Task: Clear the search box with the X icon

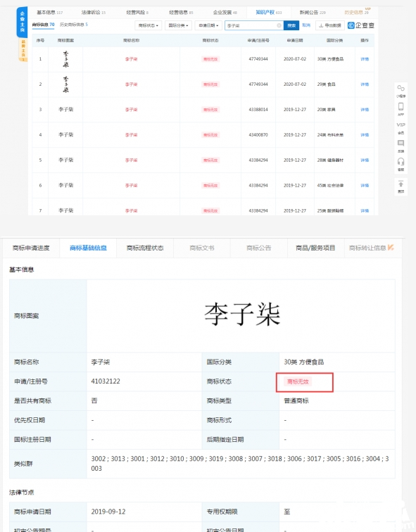Action: click(x=279, y=25)
